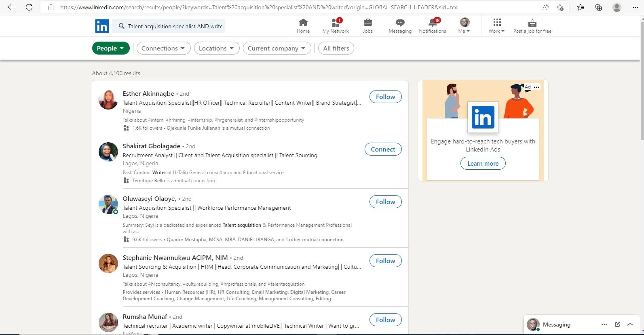Image resolution: width=644 pixels, height=335 pixels.
Task: Click Learn more on LinkedIn Ads
Action: [483, 163]
